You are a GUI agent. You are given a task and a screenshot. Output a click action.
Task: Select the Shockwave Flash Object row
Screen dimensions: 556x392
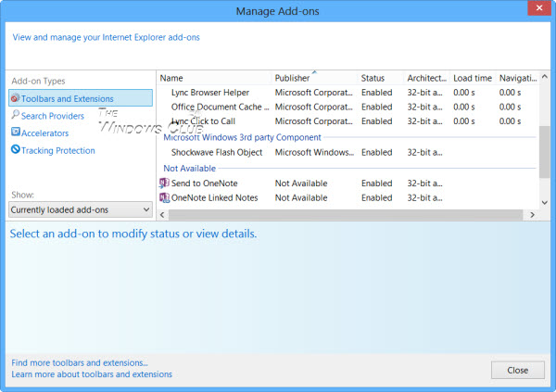(348, 152)
